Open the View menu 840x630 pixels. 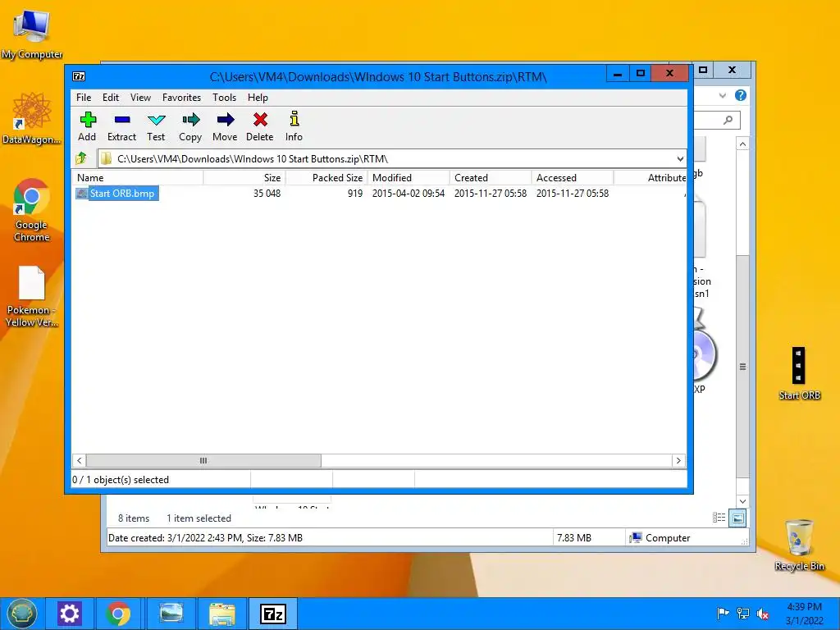(x=140, y=98)
